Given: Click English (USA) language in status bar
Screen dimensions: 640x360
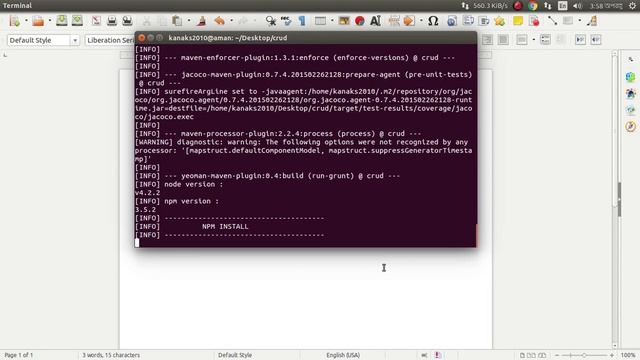Looking at the screenshot, I should (x=343, y=355).
